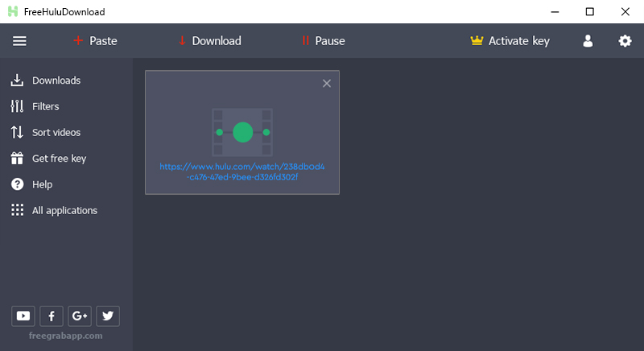Viewport: 644px width, 351px height.
Task: Select Sort videos in sidebar
Action: tap(46, 132)
